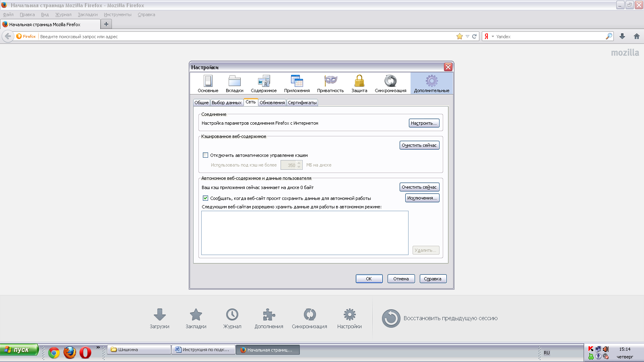Open the Содержимое settings panel
This screenshot has width=644, height=362.
click(x=264, y=84)
